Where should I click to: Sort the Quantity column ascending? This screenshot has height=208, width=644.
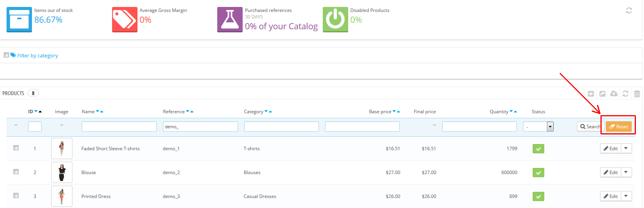coord(515,111)
